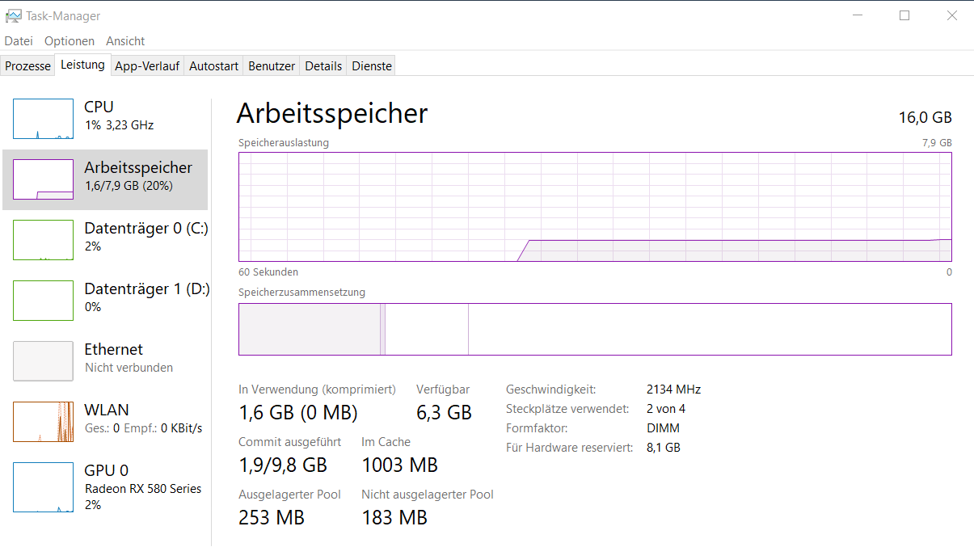Select the Details tab
Image resolution: width=974 pixels, height=560 pixels.
pyautogui.click(x=323, y=66)
